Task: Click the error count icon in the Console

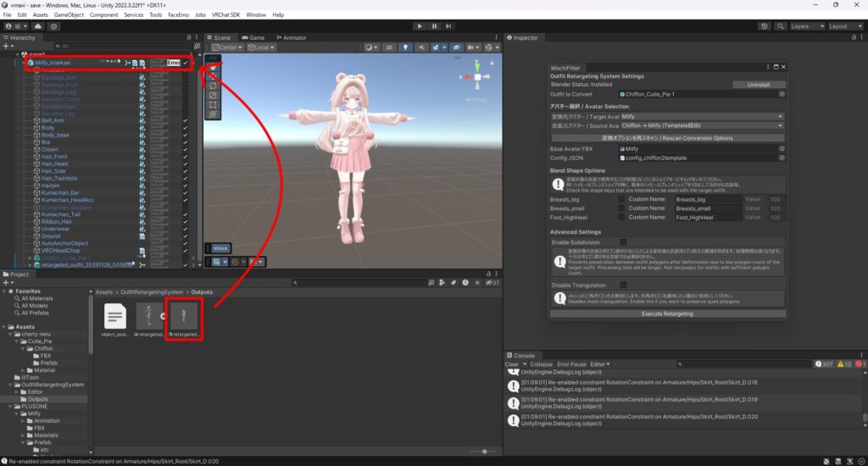Action: 860,364
